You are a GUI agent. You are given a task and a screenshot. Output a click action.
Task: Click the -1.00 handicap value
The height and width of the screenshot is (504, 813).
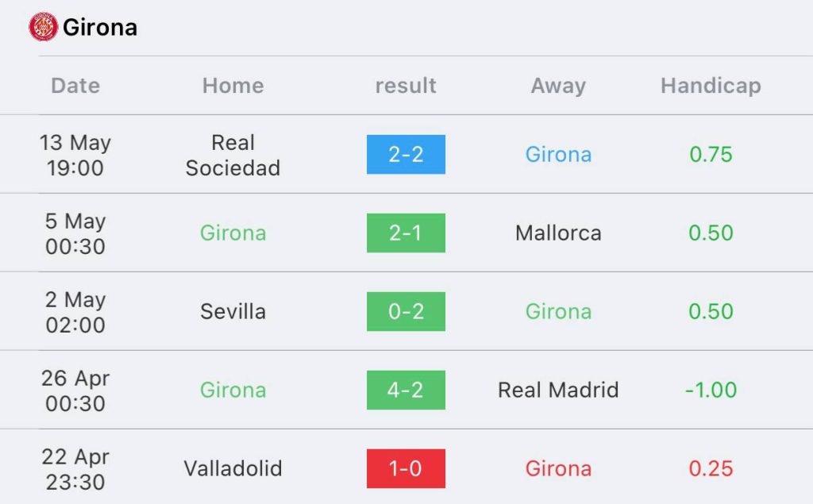pyautogui.click(x=711, y=390)
